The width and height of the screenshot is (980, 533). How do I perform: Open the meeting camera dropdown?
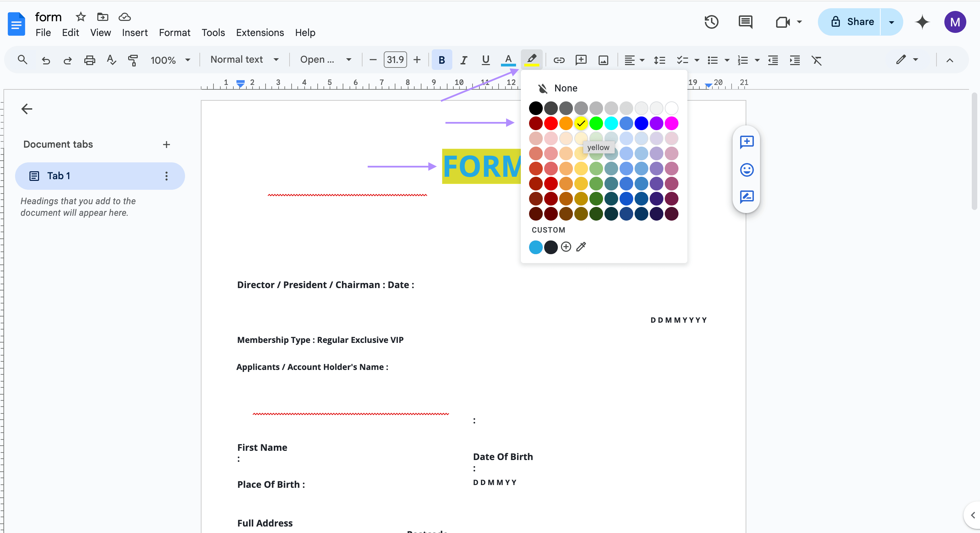(799, 22)
